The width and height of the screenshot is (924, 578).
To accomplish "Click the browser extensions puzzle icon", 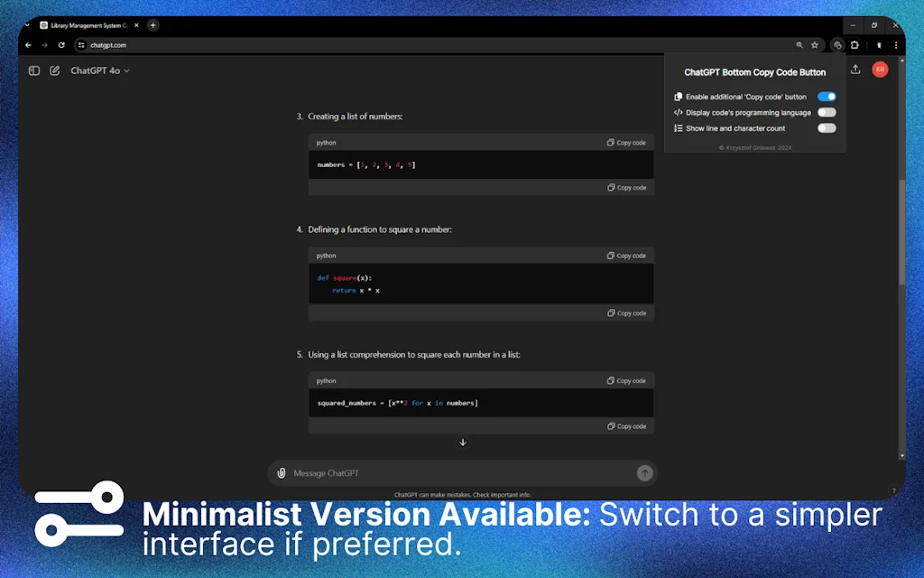I will tap(855, 45).
